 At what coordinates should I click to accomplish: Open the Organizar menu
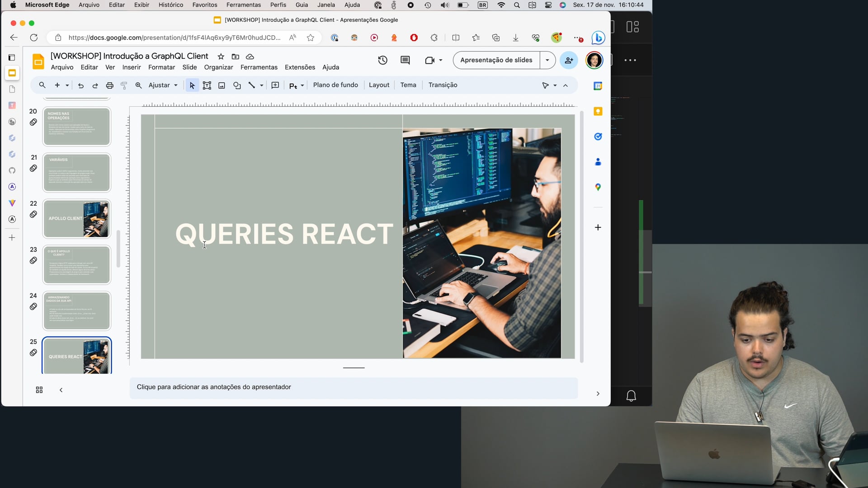pos(218,67)
